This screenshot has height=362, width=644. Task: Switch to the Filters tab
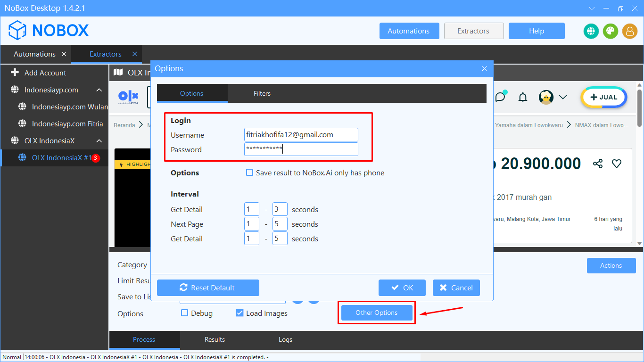[x=262, y=93]
